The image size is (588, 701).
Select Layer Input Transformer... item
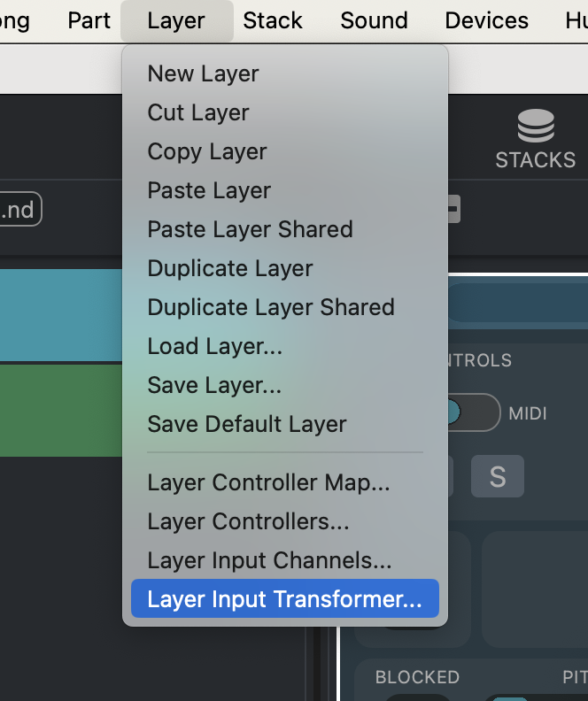[284, 599]
